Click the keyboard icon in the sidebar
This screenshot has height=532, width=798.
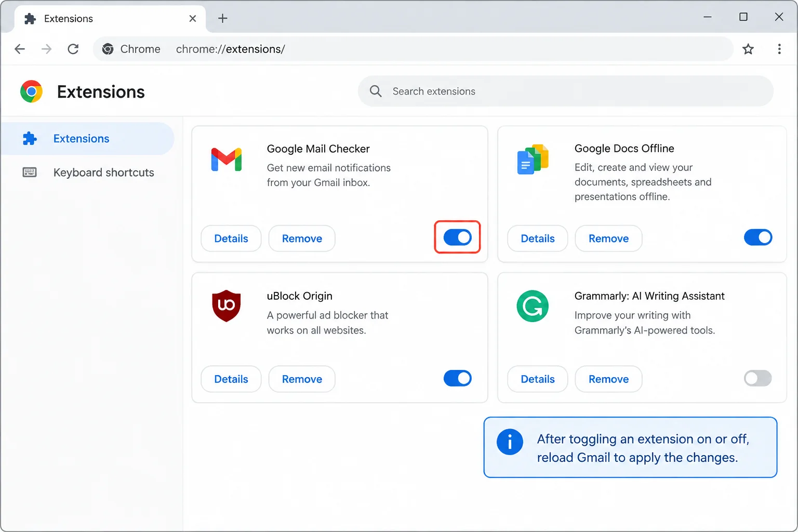click(x=30, y=172)
